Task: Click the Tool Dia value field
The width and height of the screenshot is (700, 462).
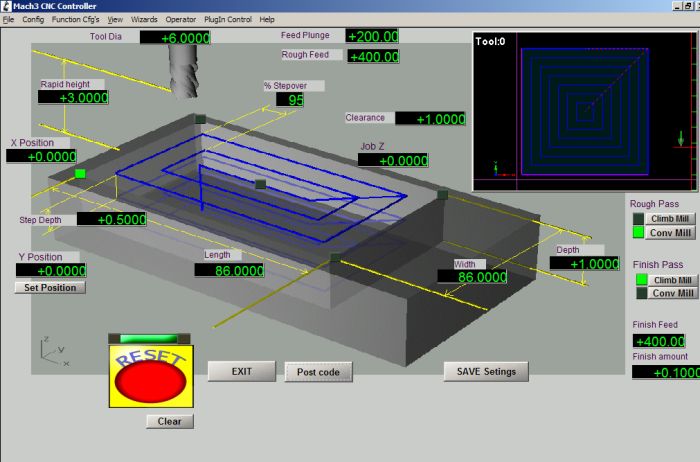Action: tap(175, 37)
